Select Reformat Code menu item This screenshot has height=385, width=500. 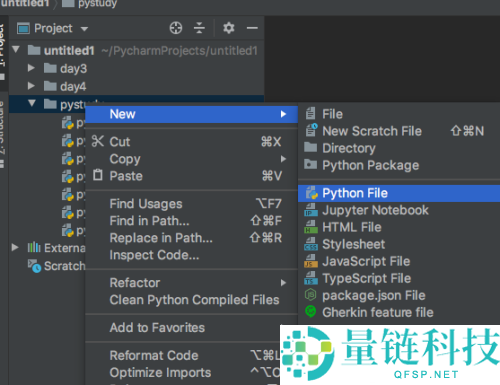coord(183,355)
